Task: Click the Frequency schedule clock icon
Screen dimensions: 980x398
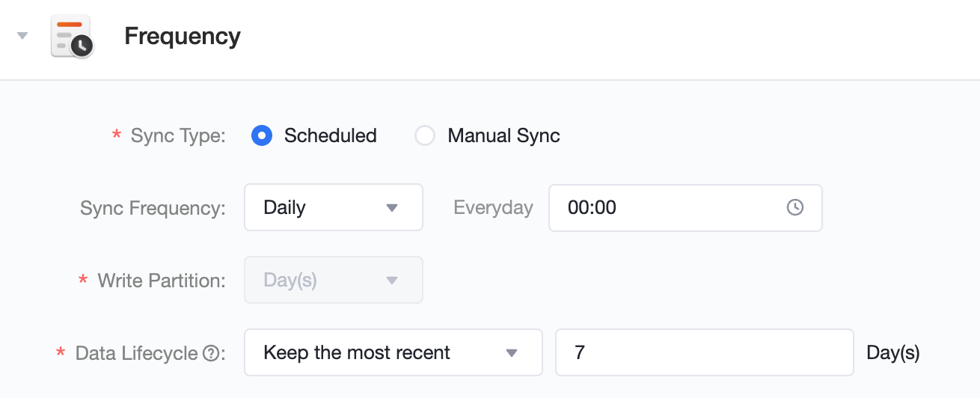Action: point(72,36)
